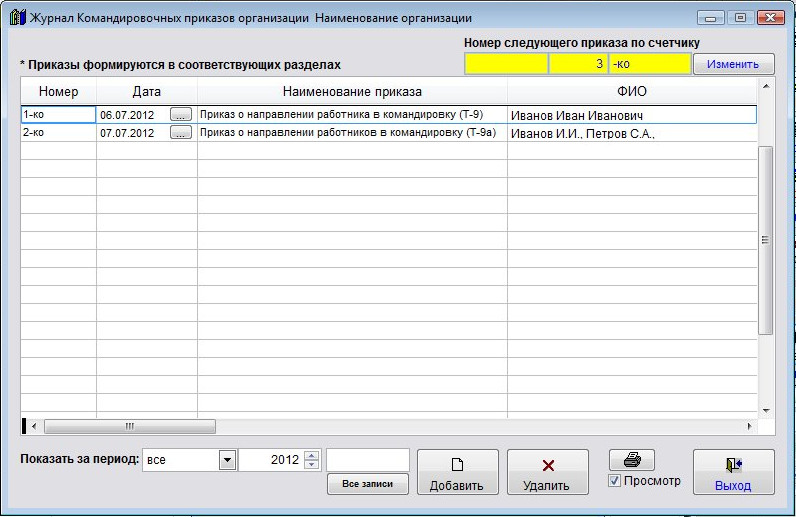Click the ФИО column header

(x=632, y=91)
